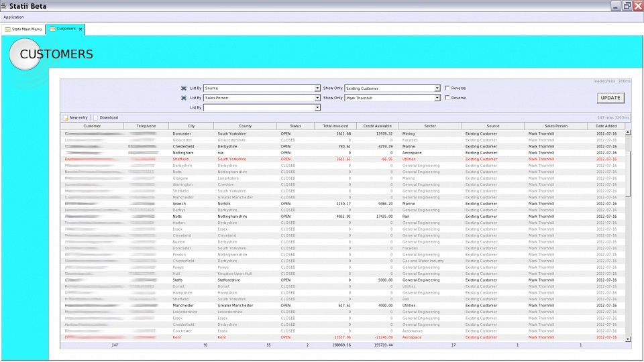Click the CUSTOMERS round logo button
This screenshot has height=362, width=644.
[x=25, y=54]
